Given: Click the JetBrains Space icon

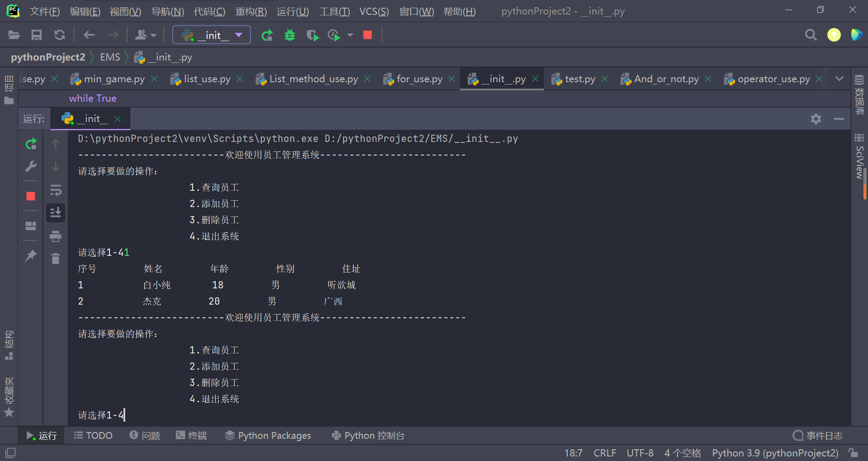Looking at the screenshot, I should pyautogui.click(x=856, y=35).
